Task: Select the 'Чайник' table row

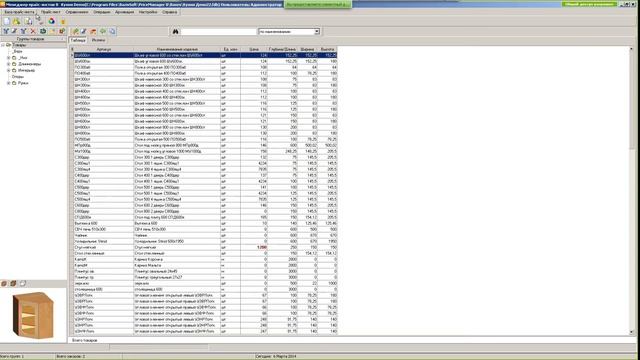Action: tap(205, 236)
